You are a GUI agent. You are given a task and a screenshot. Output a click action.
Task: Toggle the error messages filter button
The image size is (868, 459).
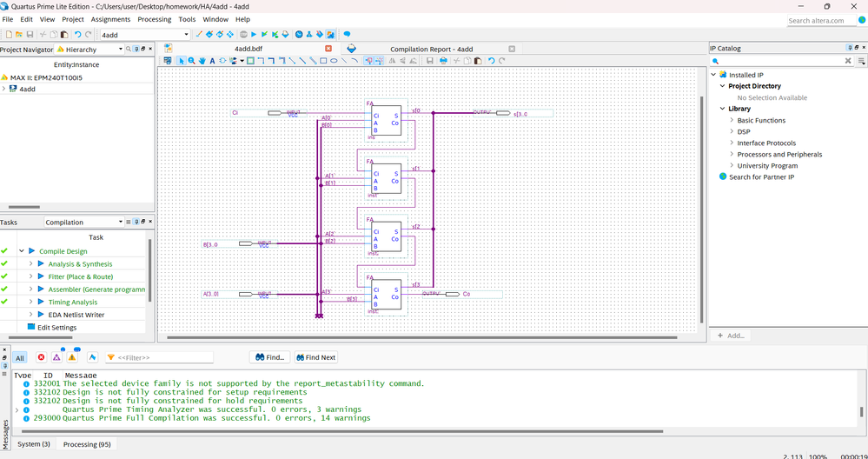41,357
